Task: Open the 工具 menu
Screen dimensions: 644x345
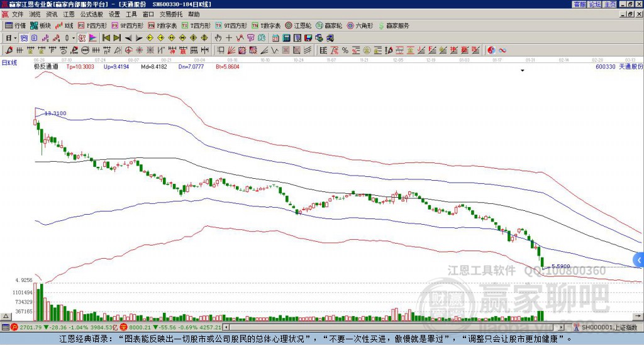Action: pyautogui.click(x=131, y=14)
